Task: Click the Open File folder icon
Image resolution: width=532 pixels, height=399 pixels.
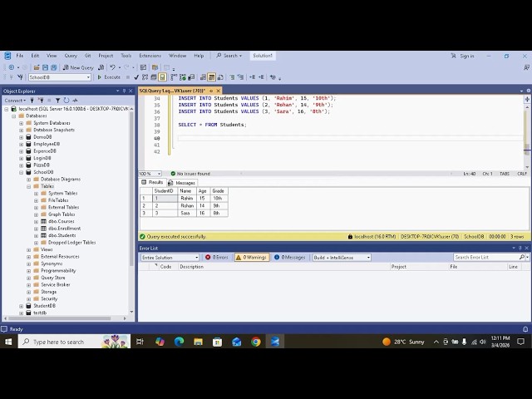Action: tap(37, 67)
